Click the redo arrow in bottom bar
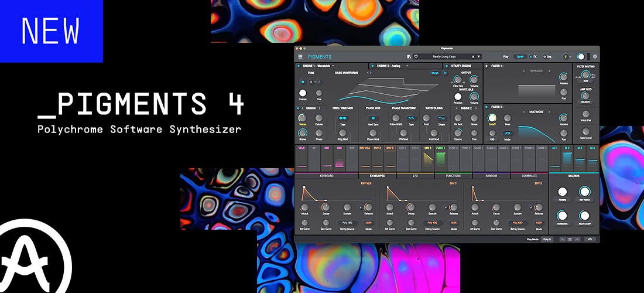 [577, 239]
